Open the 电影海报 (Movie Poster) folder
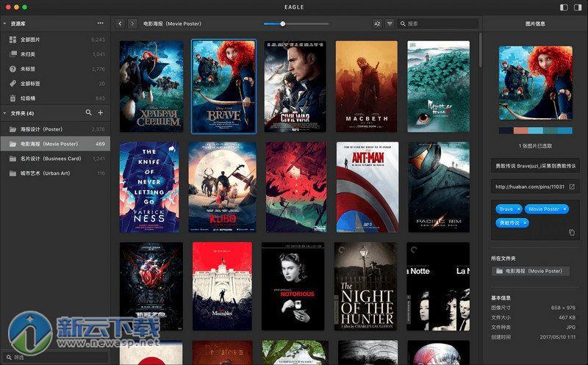 [55, 143]
